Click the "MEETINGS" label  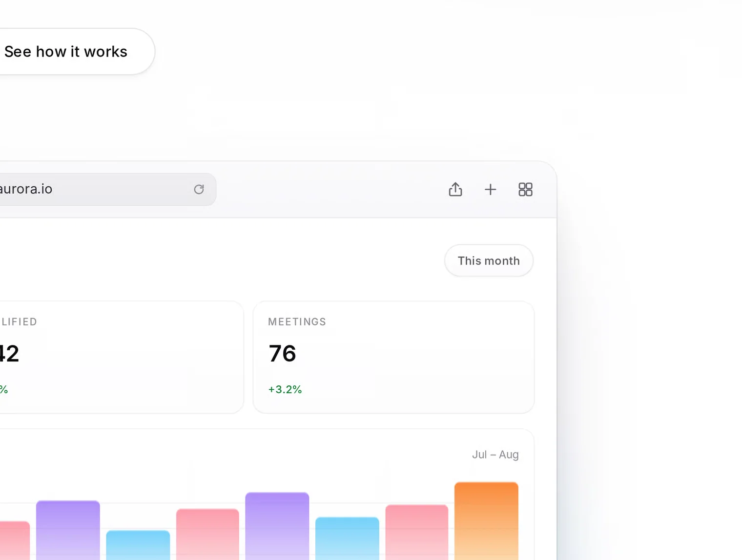pyautogui.click(x=297, y=322)
